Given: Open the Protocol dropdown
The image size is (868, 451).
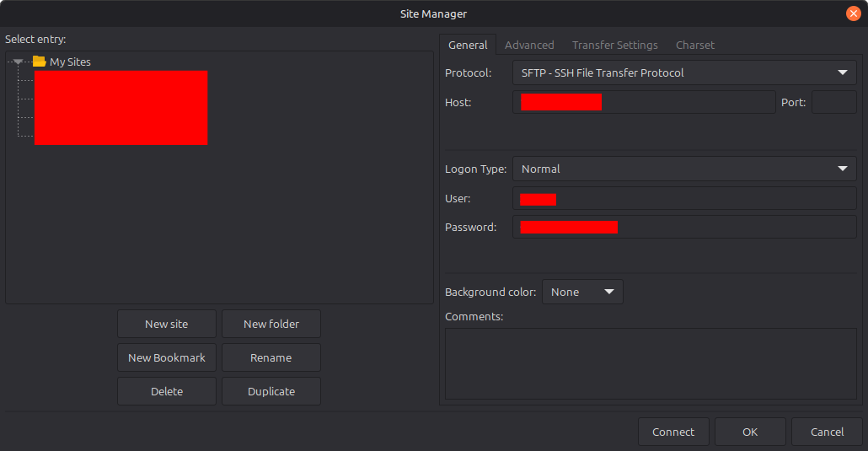Looking at the screenshot, I should pyautogui.click(x=683, y=73).
